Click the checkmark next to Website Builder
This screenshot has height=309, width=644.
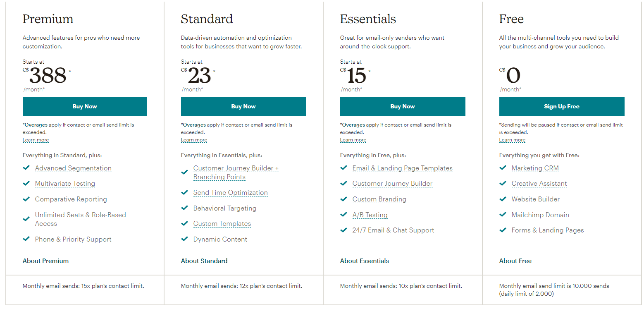pos(503,199)
